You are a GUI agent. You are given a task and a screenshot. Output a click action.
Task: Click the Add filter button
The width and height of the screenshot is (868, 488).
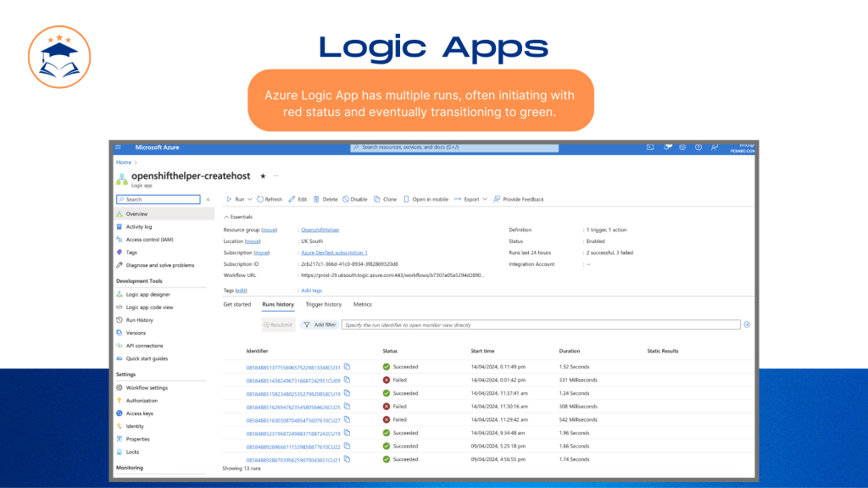pos(320,324)
